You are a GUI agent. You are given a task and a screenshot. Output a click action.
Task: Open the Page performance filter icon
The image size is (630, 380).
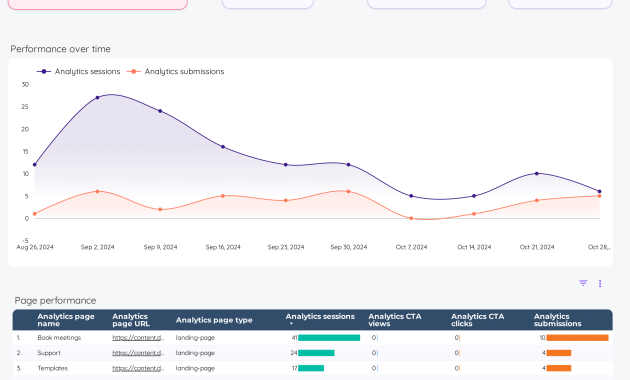click(x=583, y=283)
